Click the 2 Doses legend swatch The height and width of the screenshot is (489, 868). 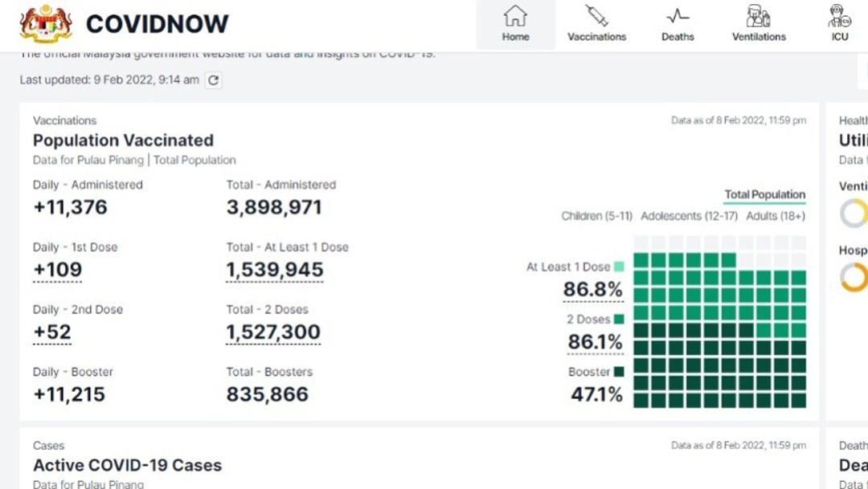tap(619, 320)
